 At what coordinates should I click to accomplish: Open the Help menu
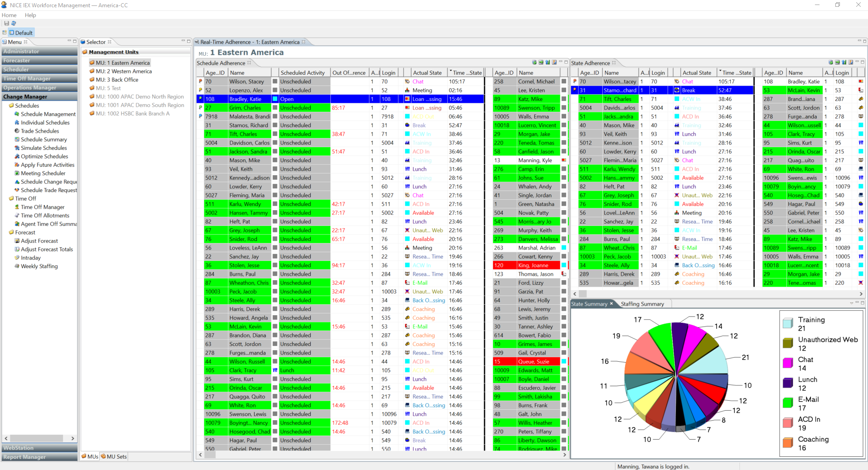tap(30, 15)
